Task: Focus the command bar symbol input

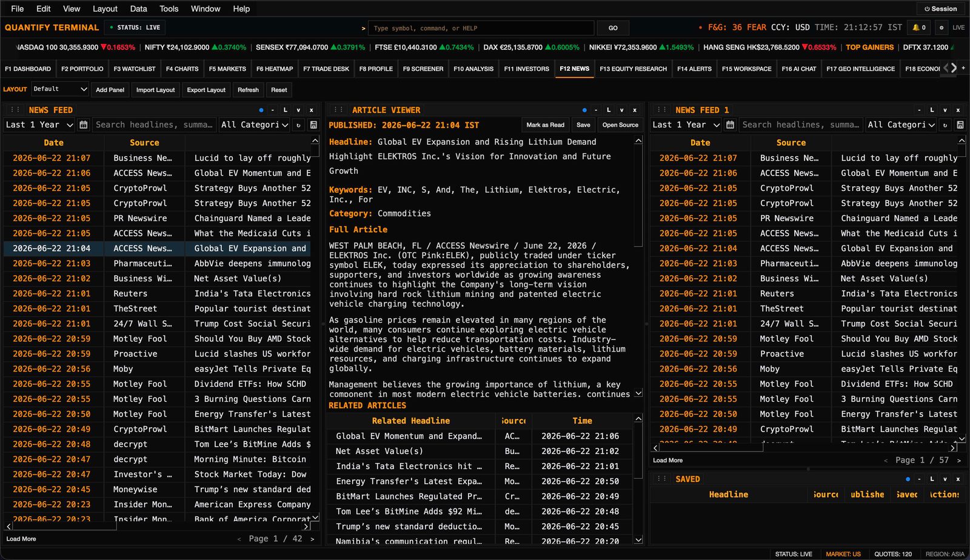Action: click(x=481, y=28)
